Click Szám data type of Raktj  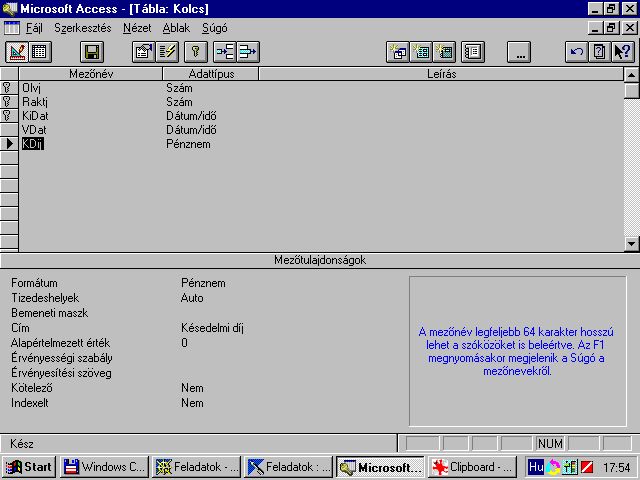point(211,102)
